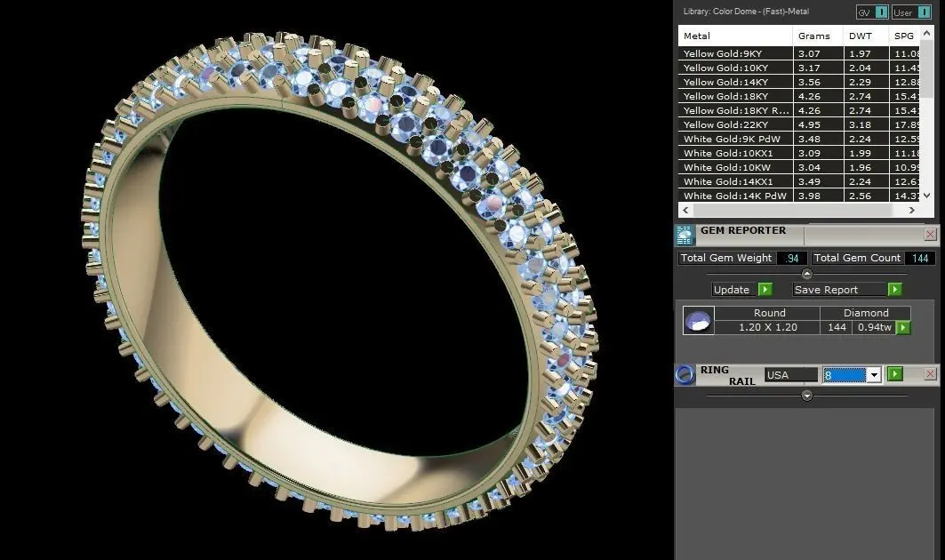Select the White Gold:10KX1 row

click(x=799, y=153)
